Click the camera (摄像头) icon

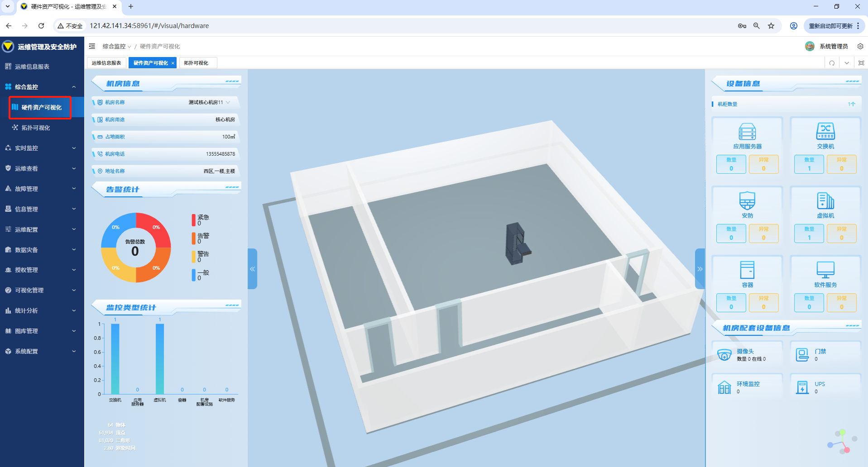click(x=724, y=355)
